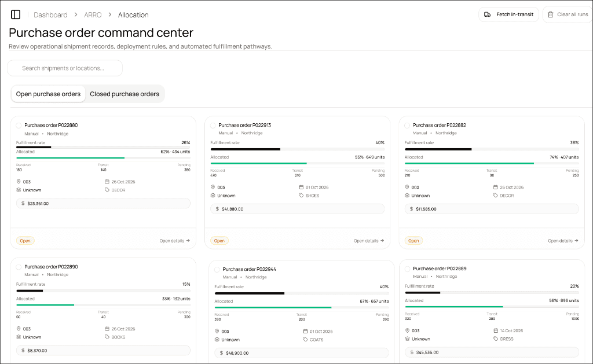Image resolution: width=593 pixels, height=364 pixels.
Task: Click the DECOR tag icon on P022882
Action: coord(496,196)
